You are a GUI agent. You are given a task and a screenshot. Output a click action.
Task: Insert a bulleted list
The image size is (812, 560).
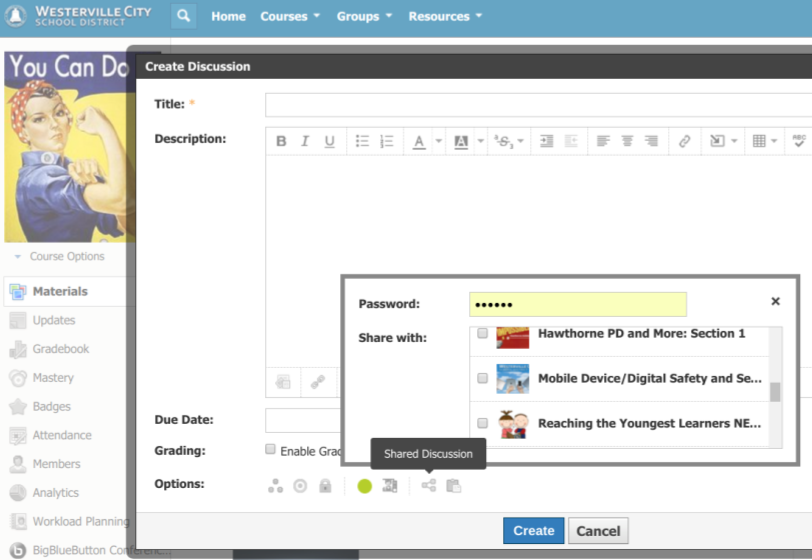(362, 141)
